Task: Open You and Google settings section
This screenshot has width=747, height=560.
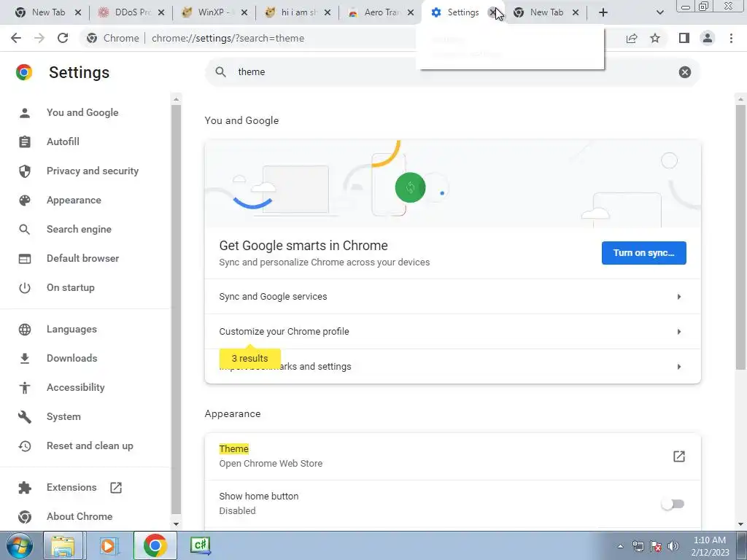Action: 82,113
